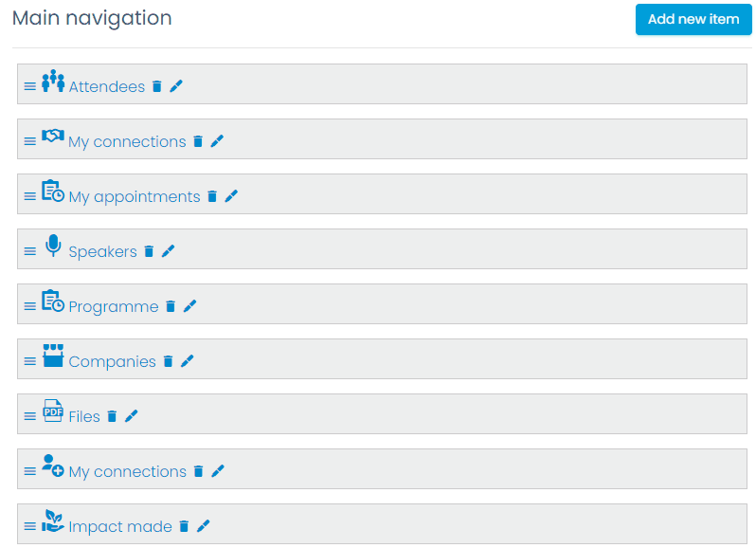756x548 pixels.
Task: Delete the Programme entry
Action: [x=171, y=306]
